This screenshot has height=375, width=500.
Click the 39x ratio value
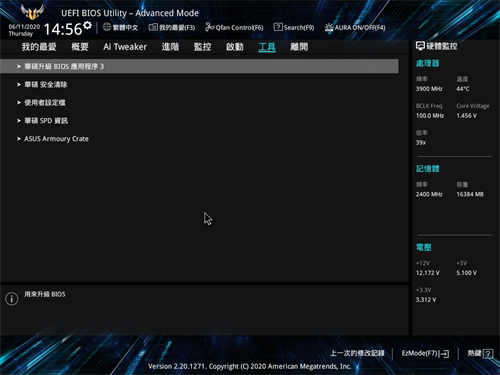[x=421, y=143]
